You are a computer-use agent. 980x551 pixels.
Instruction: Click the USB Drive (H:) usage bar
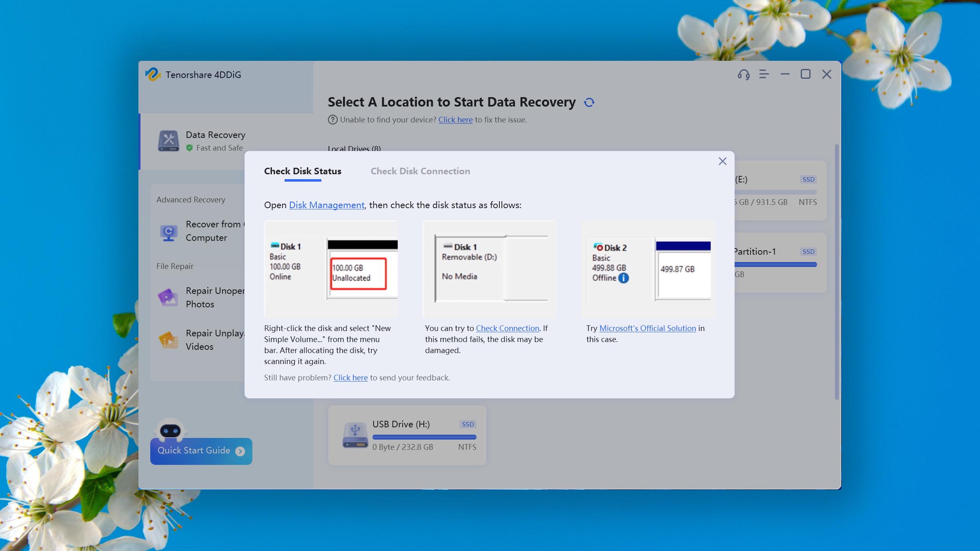point(424,438)
